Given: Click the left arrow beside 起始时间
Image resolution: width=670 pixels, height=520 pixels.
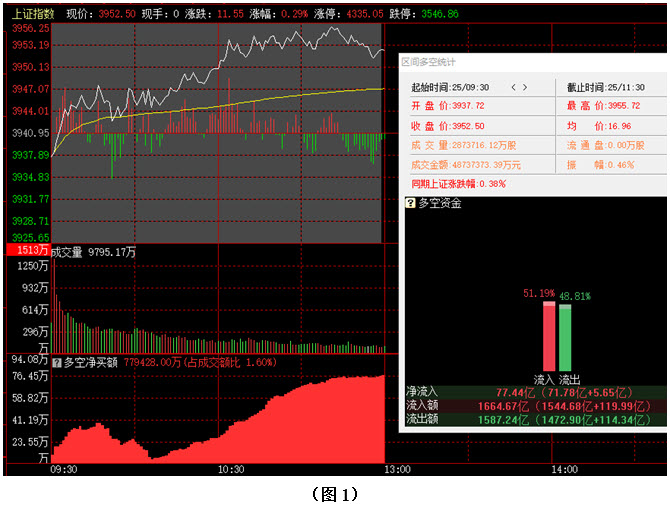Looking at the screenshot, I should pyautogui.click(x=513, y=87).
